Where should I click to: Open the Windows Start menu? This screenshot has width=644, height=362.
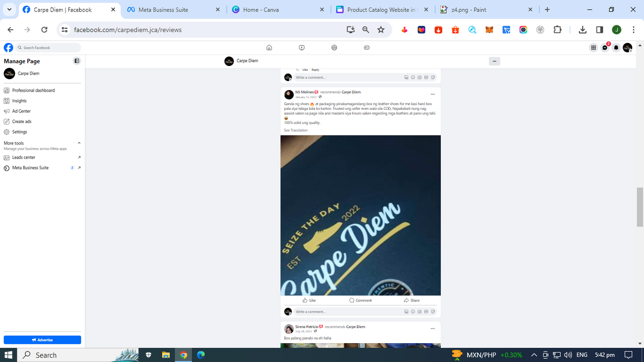tap(8, 355)
